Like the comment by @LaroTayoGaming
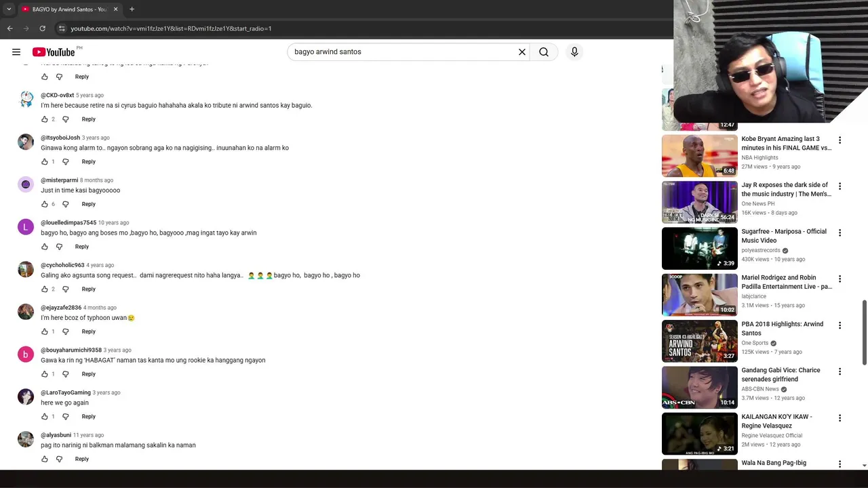The width and height of the screenshot is (868, 488). click(x=45, y=417)
